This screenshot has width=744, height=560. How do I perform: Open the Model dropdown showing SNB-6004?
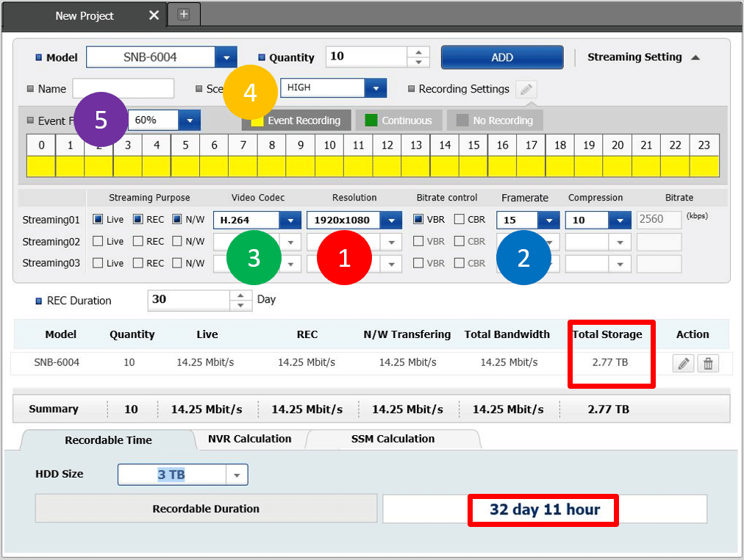tap(225, 57)
